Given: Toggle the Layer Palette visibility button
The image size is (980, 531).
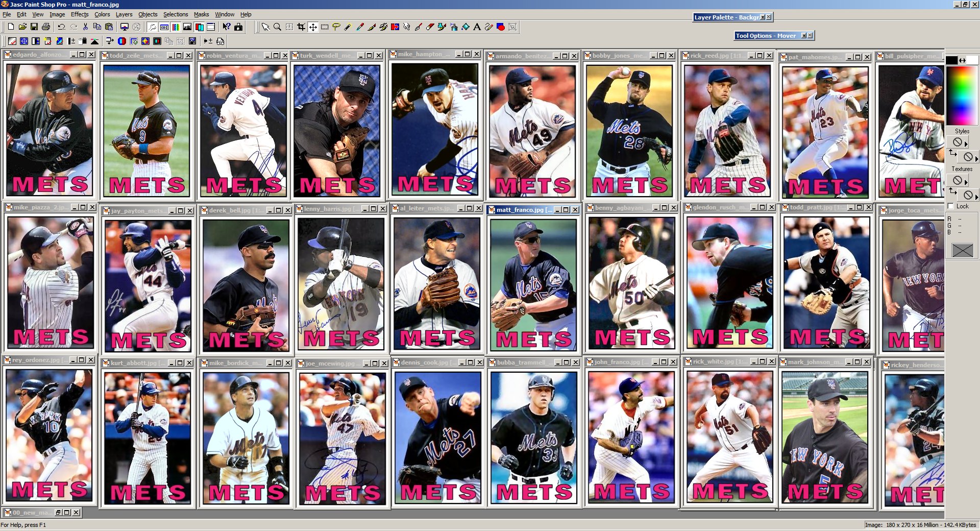Looking at the screenshot, I should (199, 27).
